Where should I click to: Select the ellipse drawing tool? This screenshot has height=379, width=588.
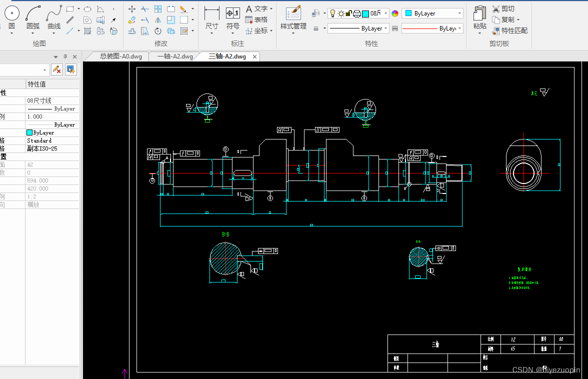pyautogui.click(x=87, y=9)
